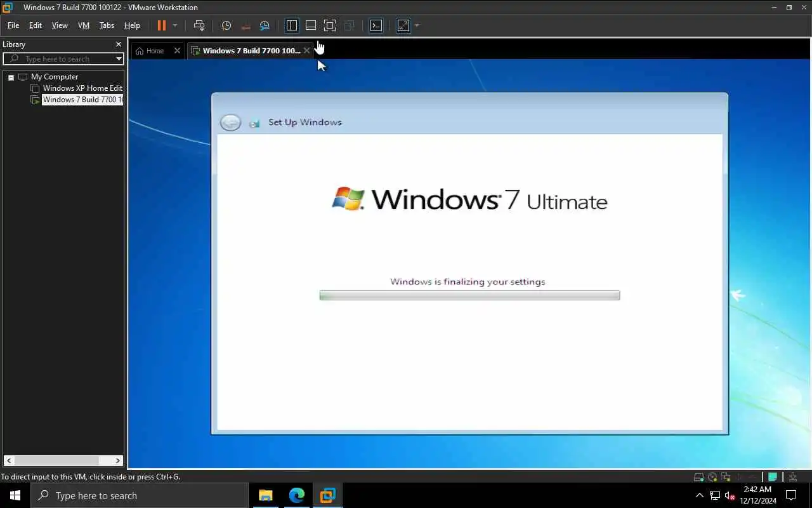Open the Windows Start menu

(x=15, y=495)
